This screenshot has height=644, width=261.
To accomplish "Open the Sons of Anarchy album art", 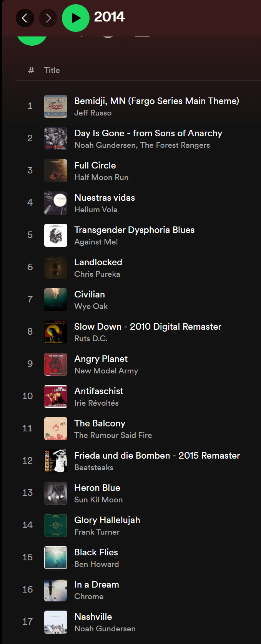I will pos(56,139).
